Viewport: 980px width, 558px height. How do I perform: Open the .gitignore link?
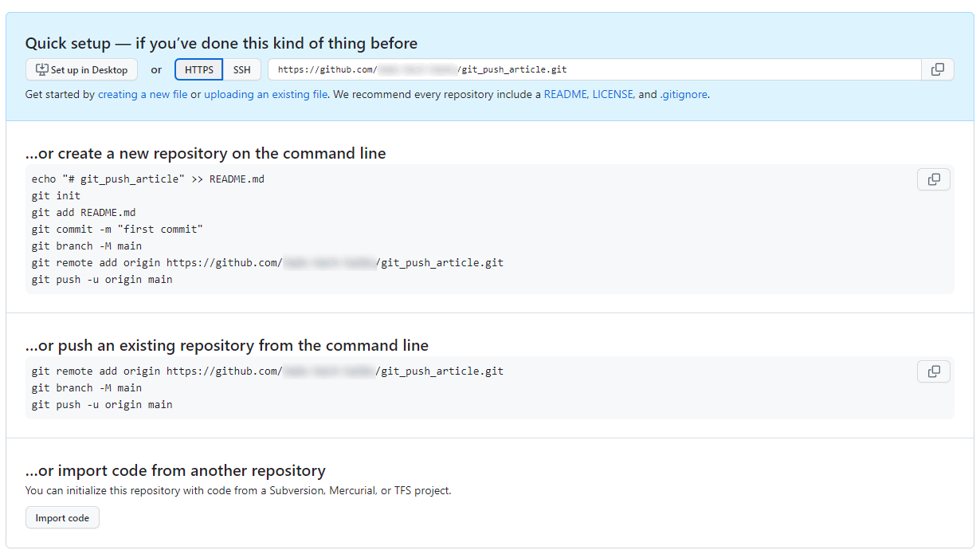(x=684, y=94)
